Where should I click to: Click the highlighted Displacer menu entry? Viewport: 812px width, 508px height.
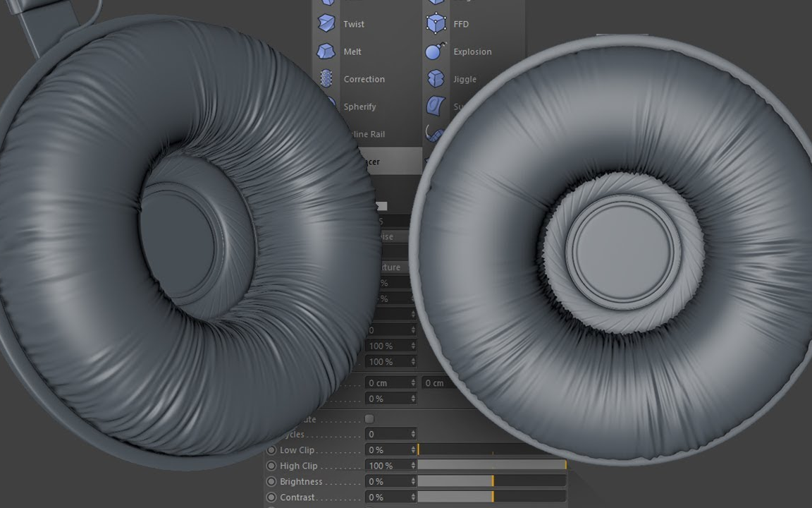click(x=389, y=161)
